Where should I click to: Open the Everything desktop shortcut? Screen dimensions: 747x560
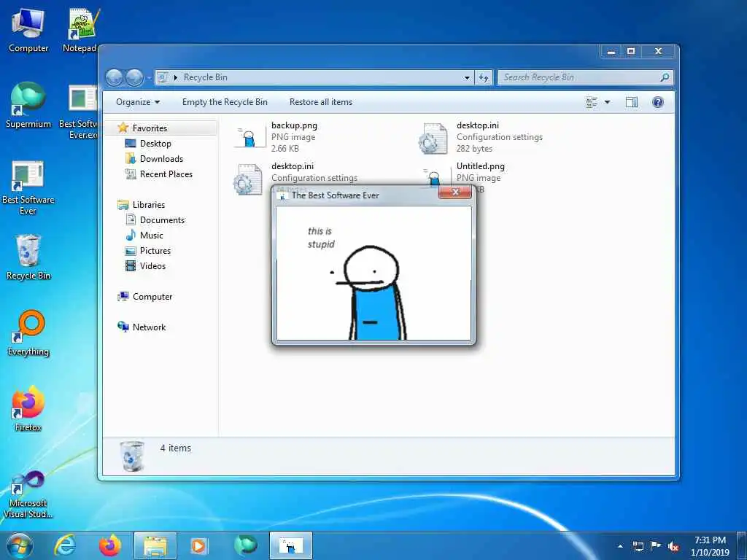[x=28, y=332]
